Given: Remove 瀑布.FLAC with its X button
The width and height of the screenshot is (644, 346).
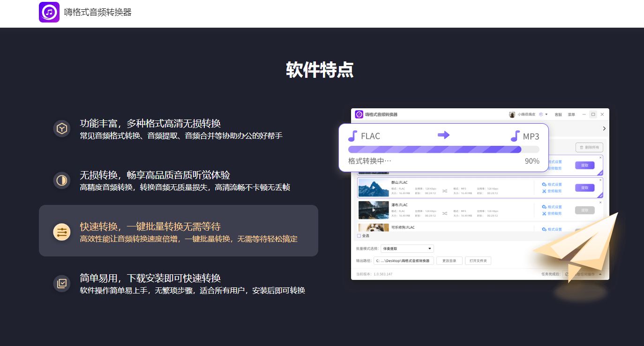Looking at the screenshot, I should pos(600,203).
